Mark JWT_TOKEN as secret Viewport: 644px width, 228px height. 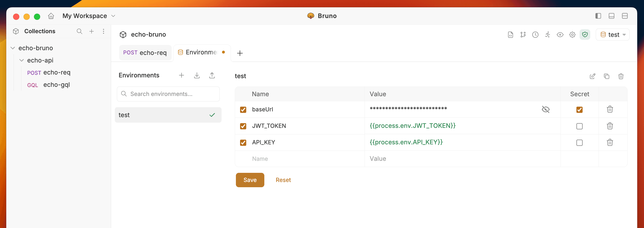click(x=579, y=126)
